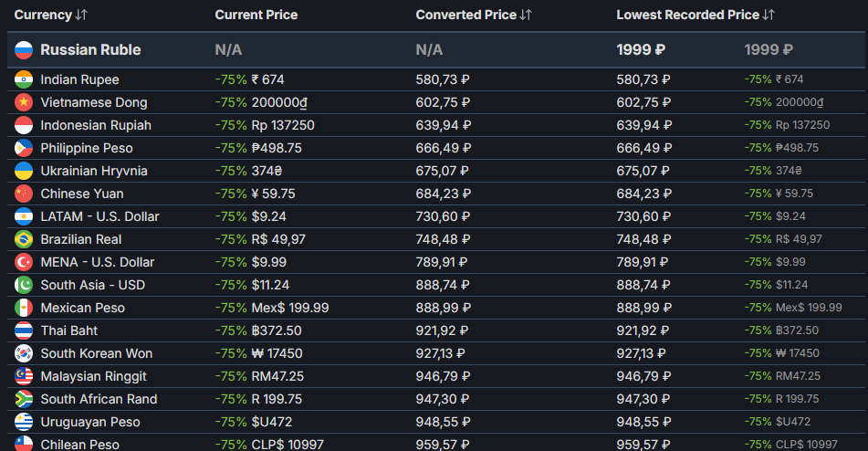Click lowest original price ₩ 17450
The width and height of the screenshot is (868, 451).
pos(798,353)
